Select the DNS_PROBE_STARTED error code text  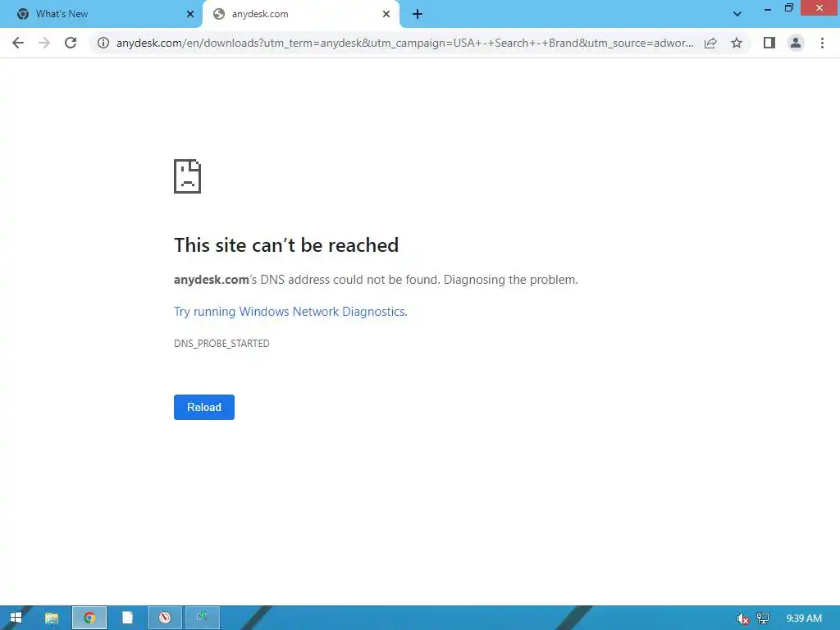(221, 344)
